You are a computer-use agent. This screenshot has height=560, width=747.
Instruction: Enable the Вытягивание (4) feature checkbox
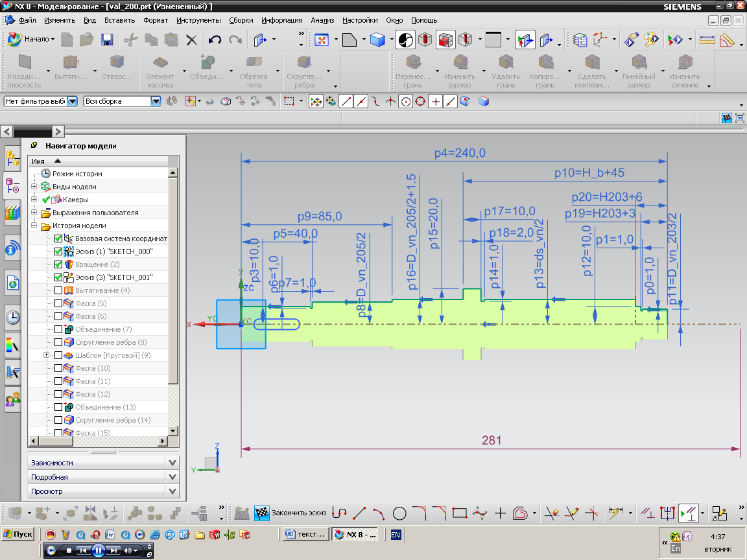tap(59, 290)
